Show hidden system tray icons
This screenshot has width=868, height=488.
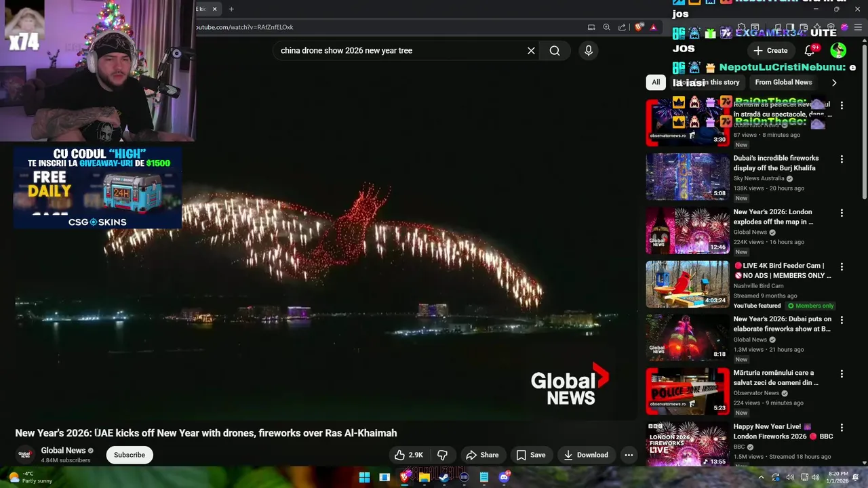(761, 477)
